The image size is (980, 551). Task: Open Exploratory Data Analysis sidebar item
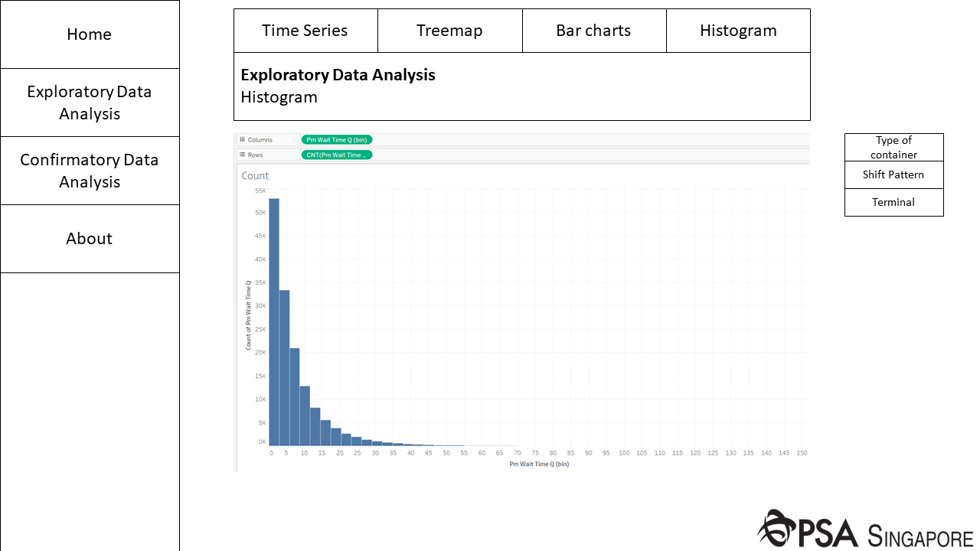coord(90,103)
